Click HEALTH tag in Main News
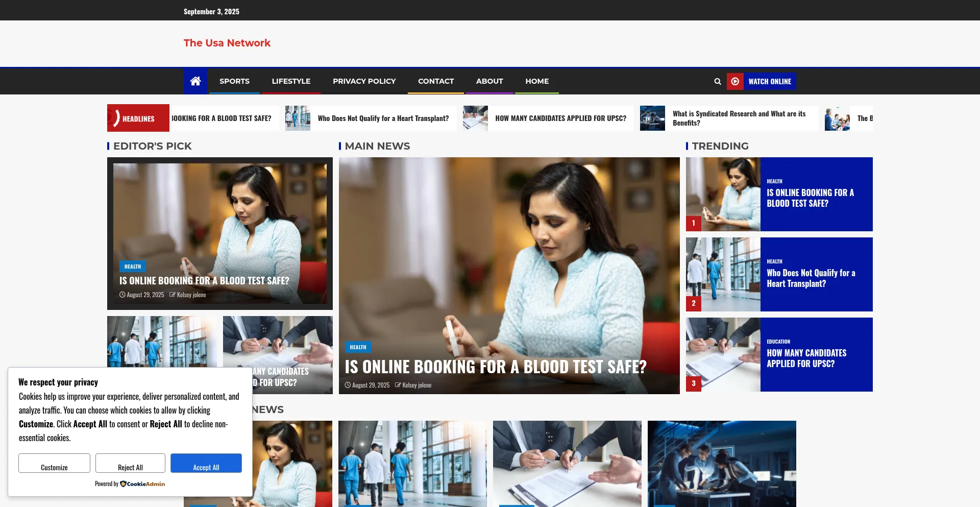The image size is (980, 507). 358,347
